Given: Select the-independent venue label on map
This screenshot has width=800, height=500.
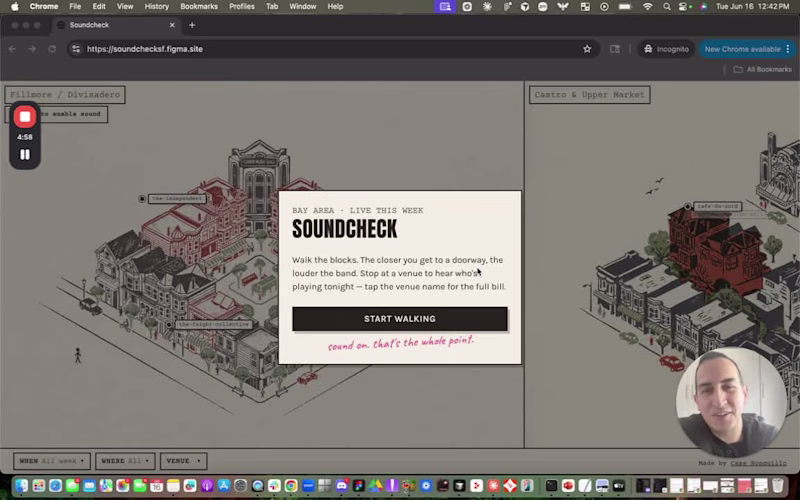Looking at the screenshot, I should click(177, 198).
